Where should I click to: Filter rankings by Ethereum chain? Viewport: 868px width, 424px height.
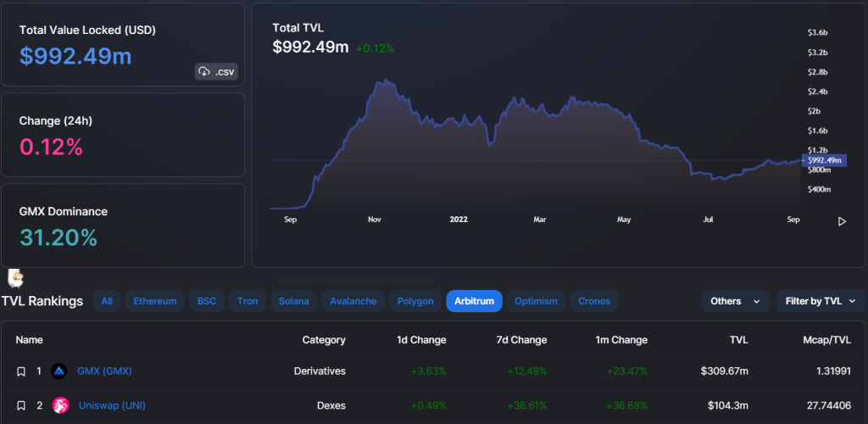[x=155, y=301]
